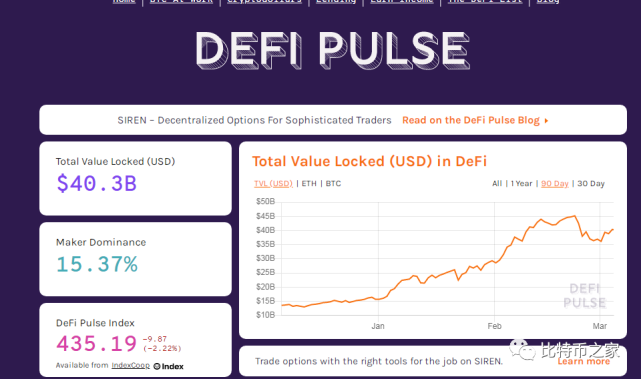Select the 1 Year time range
641x379 pixels.
521,184
